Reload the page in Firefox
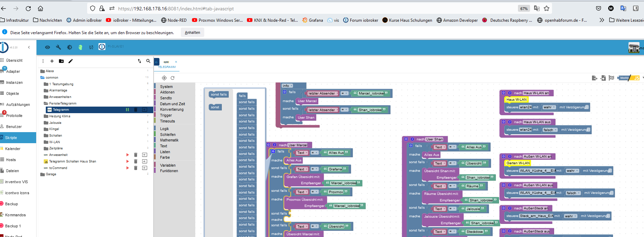 tap(28, 9)
